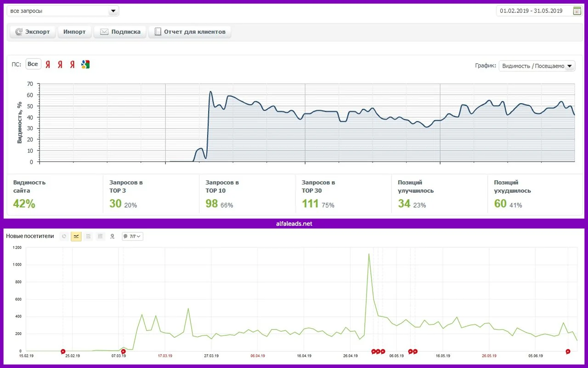Select the Google search engine icon
588x368 pixels.
(x=85, y=65)
